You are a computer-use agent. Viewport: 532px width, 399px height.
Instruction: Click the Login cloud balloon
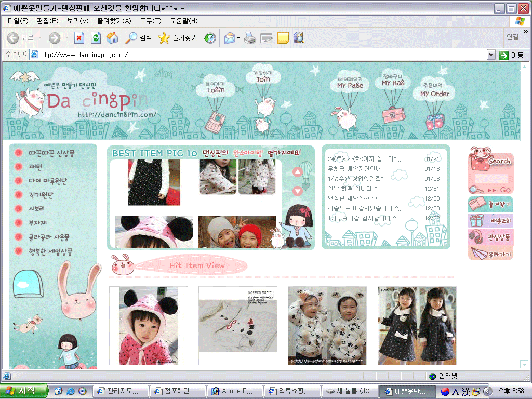click(x=216, y=87)
